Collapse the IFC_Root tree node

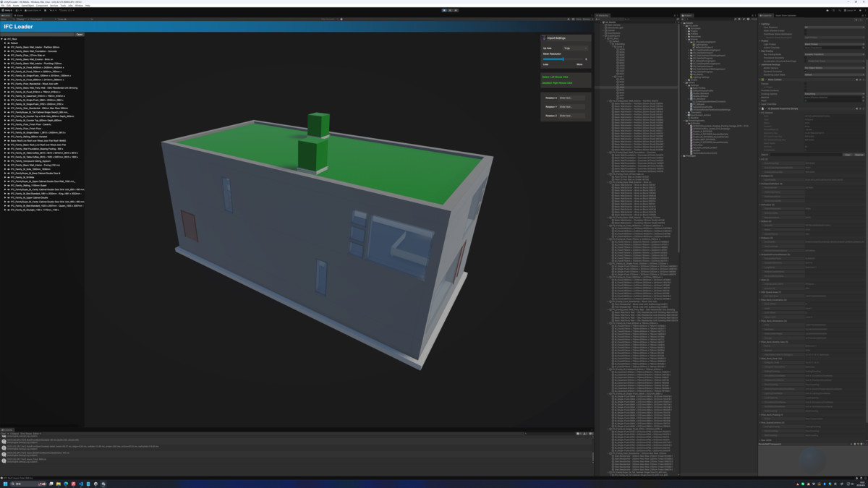click(3, 39)
